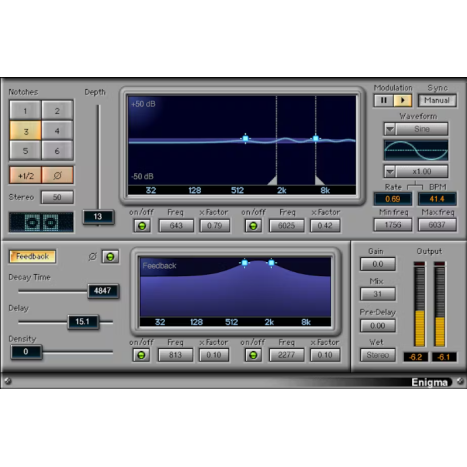The image size is (467, 467).
Task: Click the notch x Factor field 0.79
Action: (x=214, y=226)
